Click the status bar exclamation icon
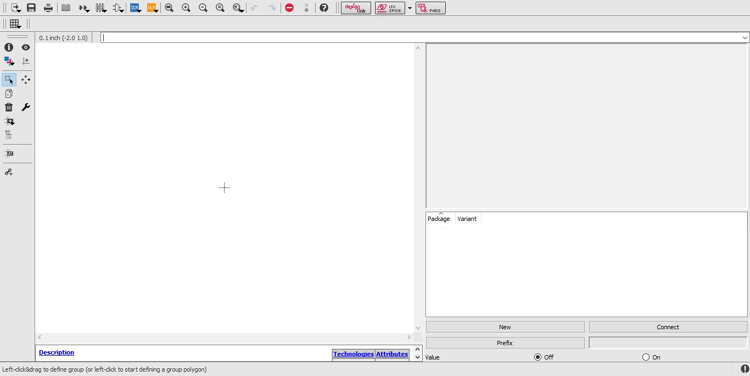750x376 pixels. coord(745,369)
